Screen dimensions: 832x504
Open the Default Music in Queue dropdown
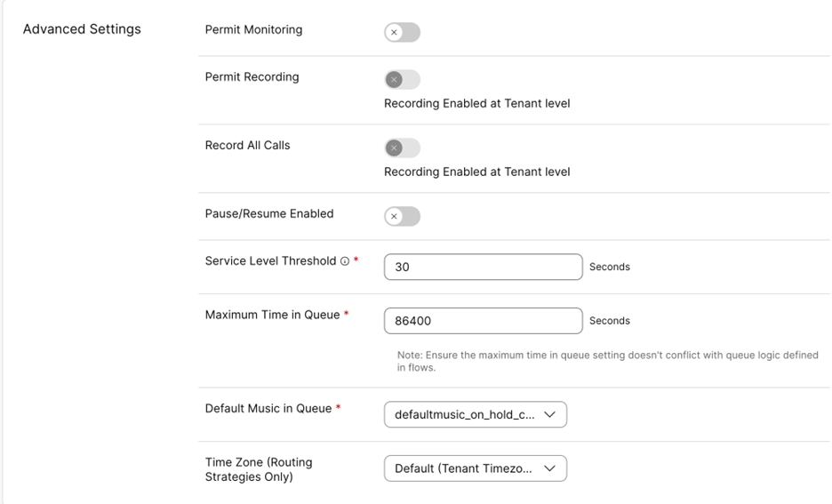(x=476, y=414)
